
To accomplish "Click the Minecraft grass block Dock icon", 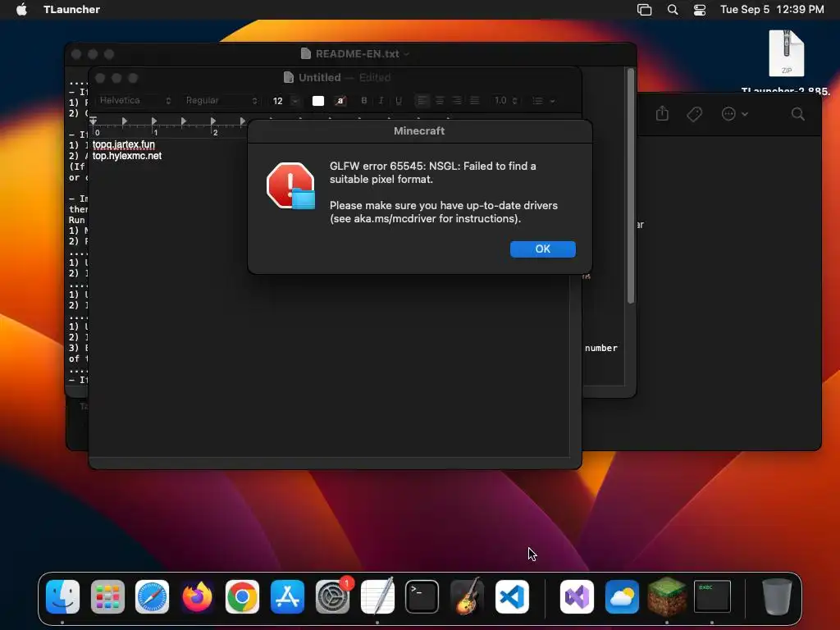I will (x=667, y=596).
